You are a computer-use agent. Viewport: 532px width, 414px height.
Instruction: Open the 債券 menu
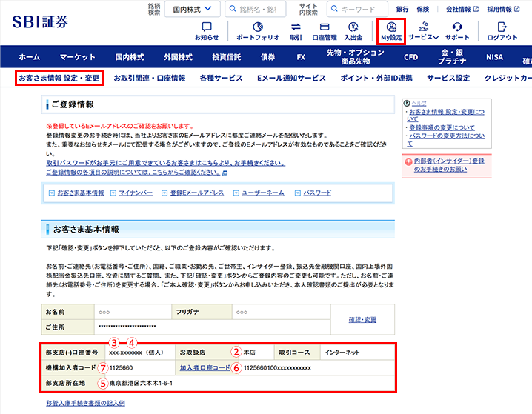(x=267, y=57)
